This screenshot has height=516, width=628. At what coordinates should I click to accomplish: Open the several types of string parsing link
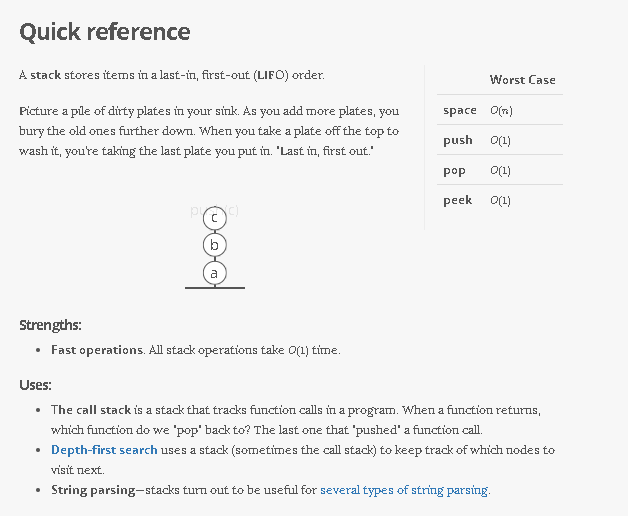pos(404,490)
